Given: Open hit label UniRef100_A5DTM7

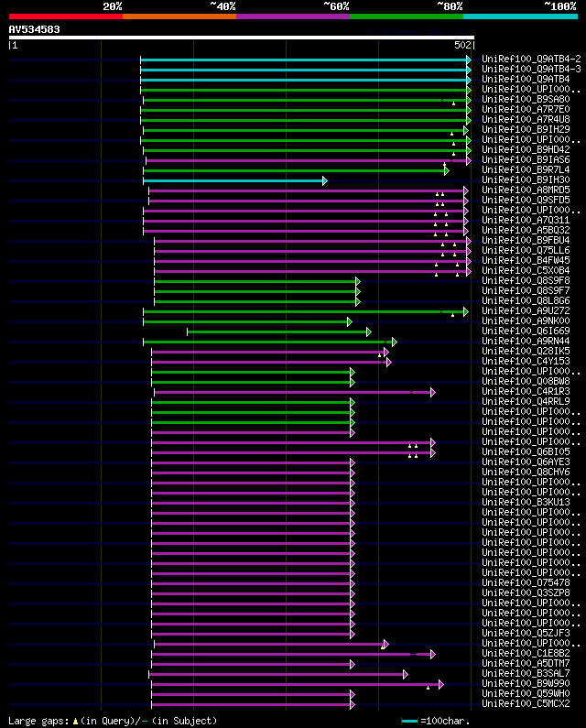Looking at the screenshot, I should [526, 663].
